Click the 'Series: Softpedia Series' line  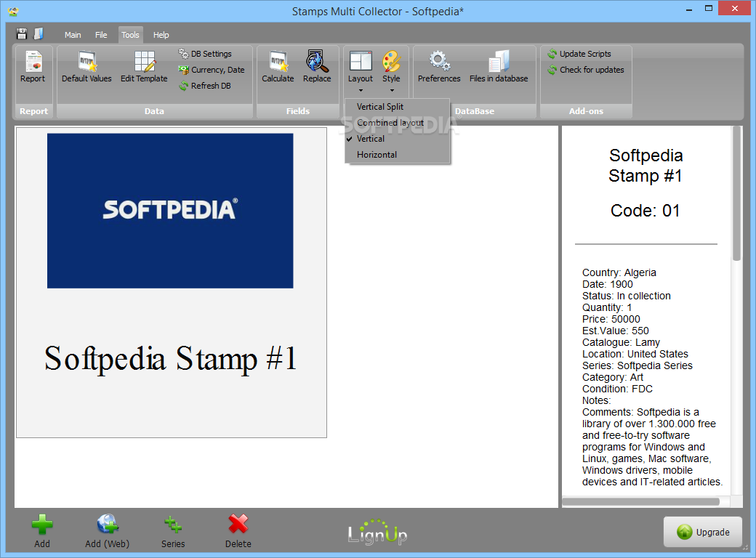(x=637, y=365)
